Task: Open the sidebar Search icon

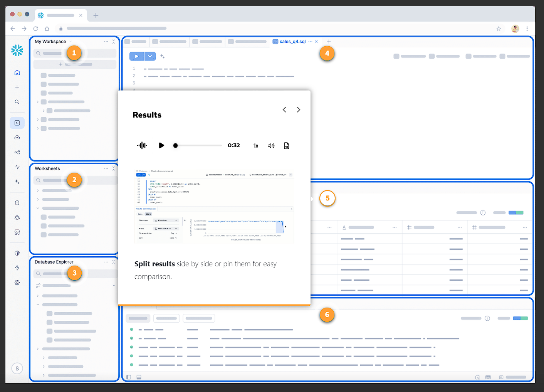Action: (17, 102)
